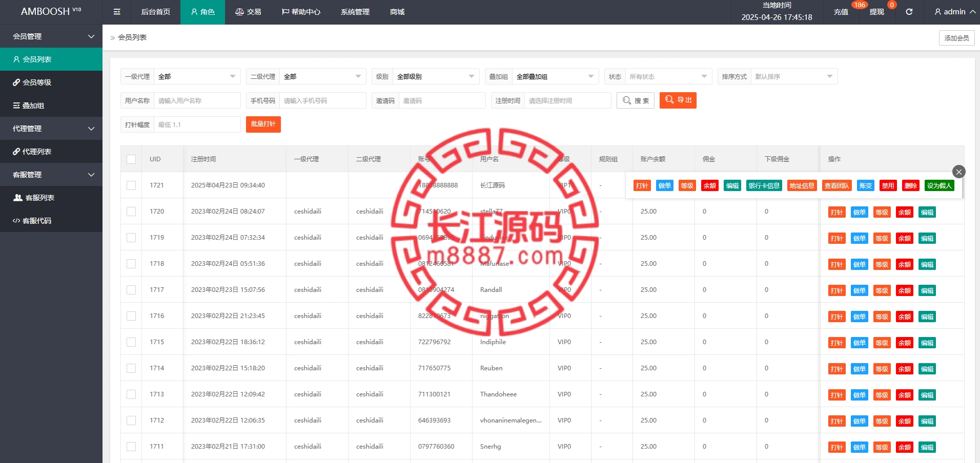Focus the 打针幅度 input field

pyautogui.click(x=197, y=124)
